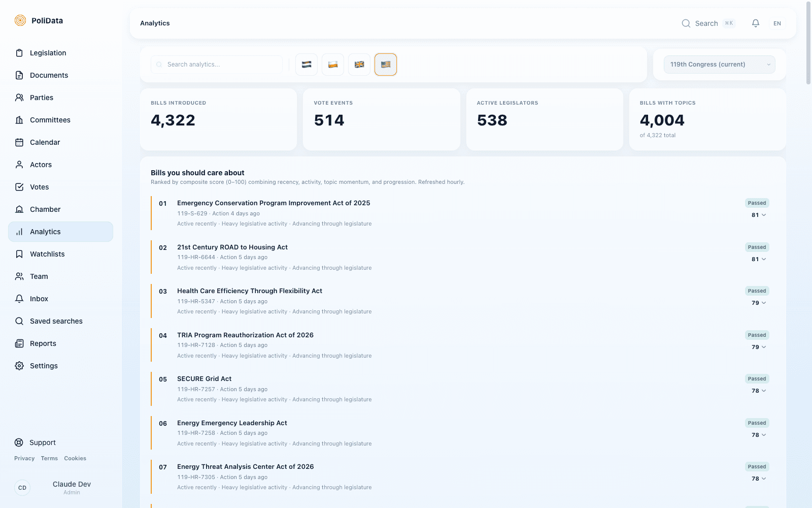The width and height of the screenshot is (812, 508).
Task: Click the CD user avatar
Action: click(22, 488)
